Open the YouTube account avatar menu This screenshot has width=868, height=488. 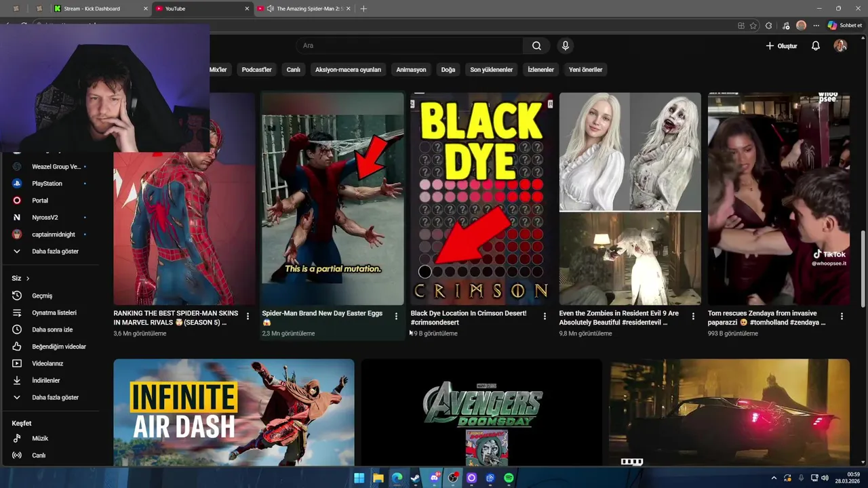point(840,45)
